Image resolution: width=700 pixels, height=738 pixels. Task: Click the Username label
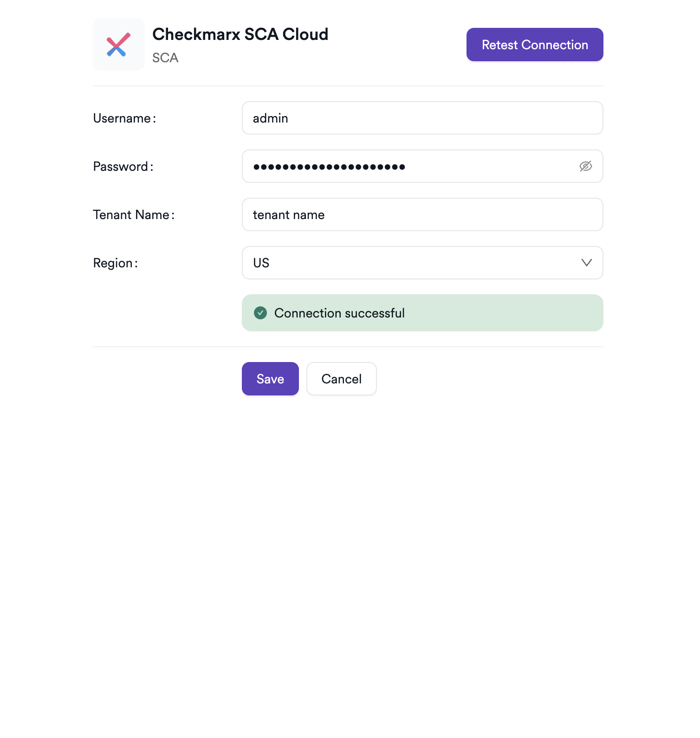[124, 118]
